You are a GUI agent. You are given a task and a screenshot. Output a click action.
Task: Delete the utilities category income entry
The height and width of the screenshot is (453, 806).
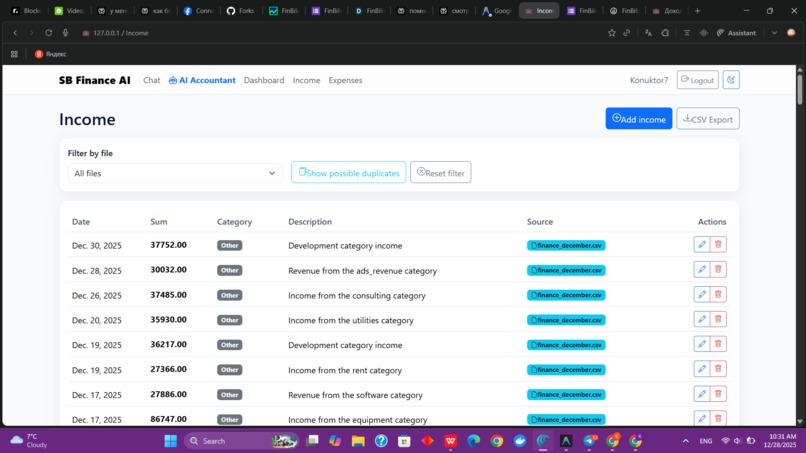click(718, 319)
